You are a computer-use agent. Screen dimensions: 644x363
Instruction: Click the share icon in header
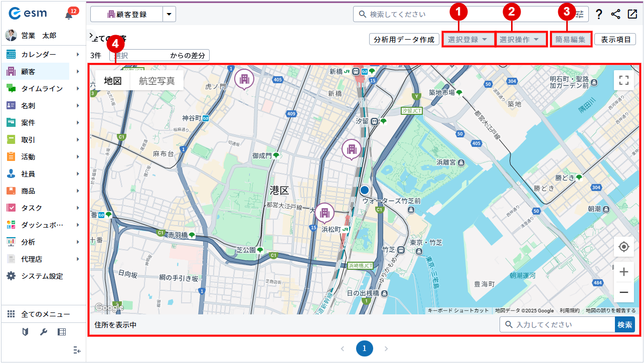616,14
